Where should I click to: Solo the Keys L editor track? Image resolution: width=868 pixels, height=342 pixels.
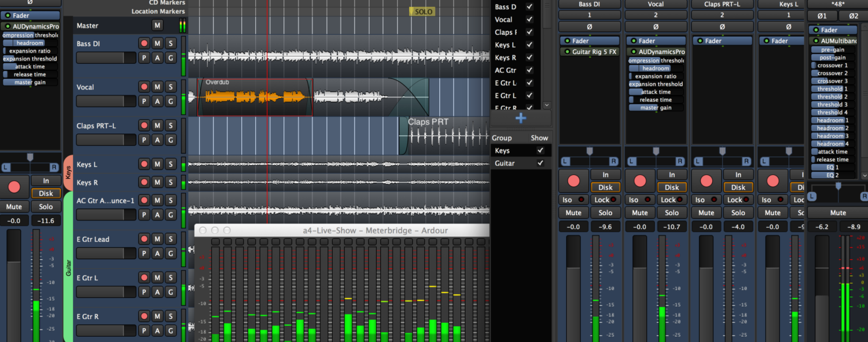coord(170,164)
